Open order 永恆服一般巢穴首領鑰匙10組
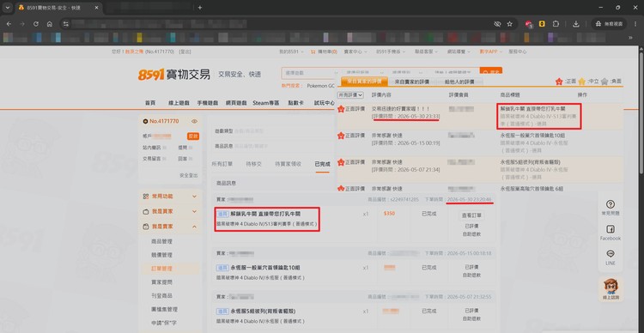The image size is (644, 333). pos(265,268)
